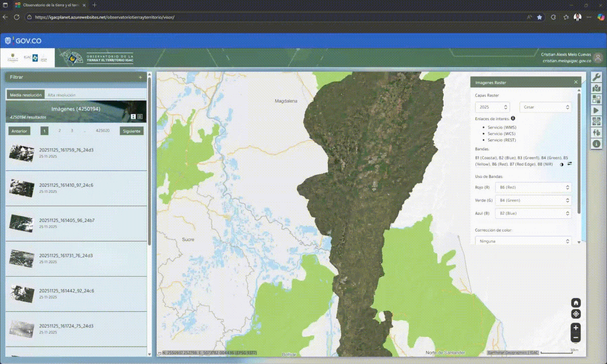Click the Siguiente page button

[132, 131]
